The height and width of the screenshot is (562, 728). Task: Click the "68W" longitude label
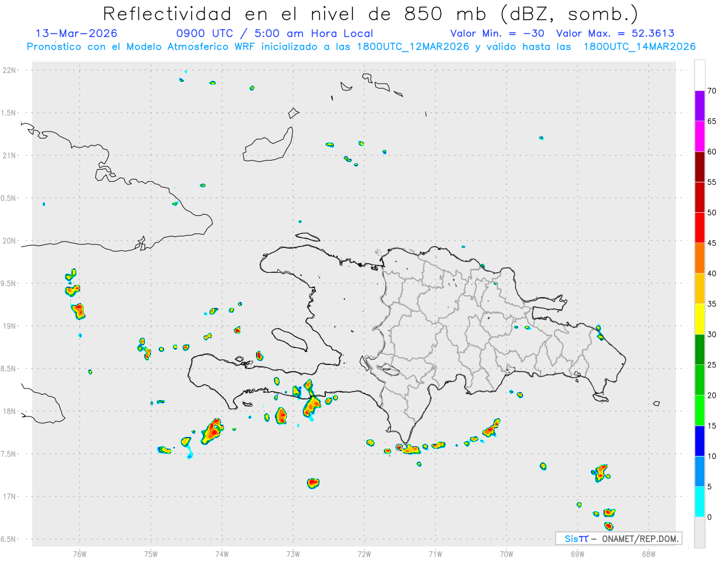[x=649, y=554]
